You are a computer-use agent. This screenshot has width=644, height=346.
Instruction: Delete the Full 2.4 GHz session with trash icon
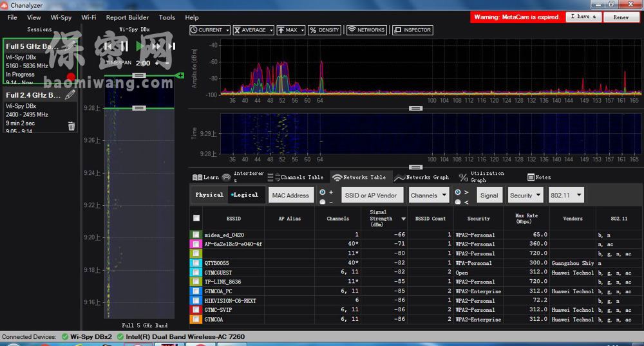(71, 126)
